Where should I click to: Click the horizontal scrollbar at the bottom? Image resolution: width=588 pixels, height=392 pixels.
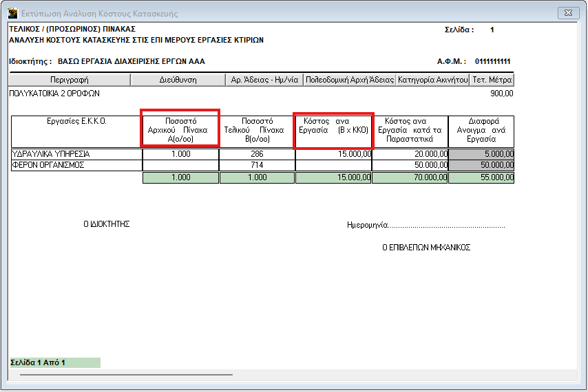click(126, 375)
